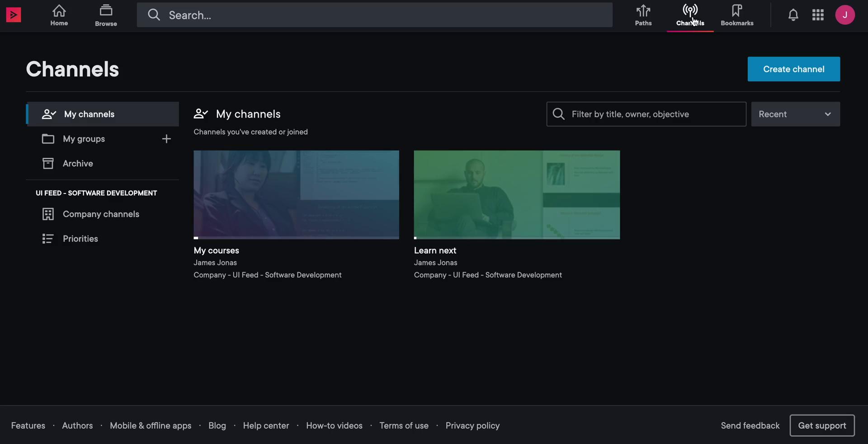868x444 pixels.
Task: Open the Blog footer link
Action: click(217, 425)
